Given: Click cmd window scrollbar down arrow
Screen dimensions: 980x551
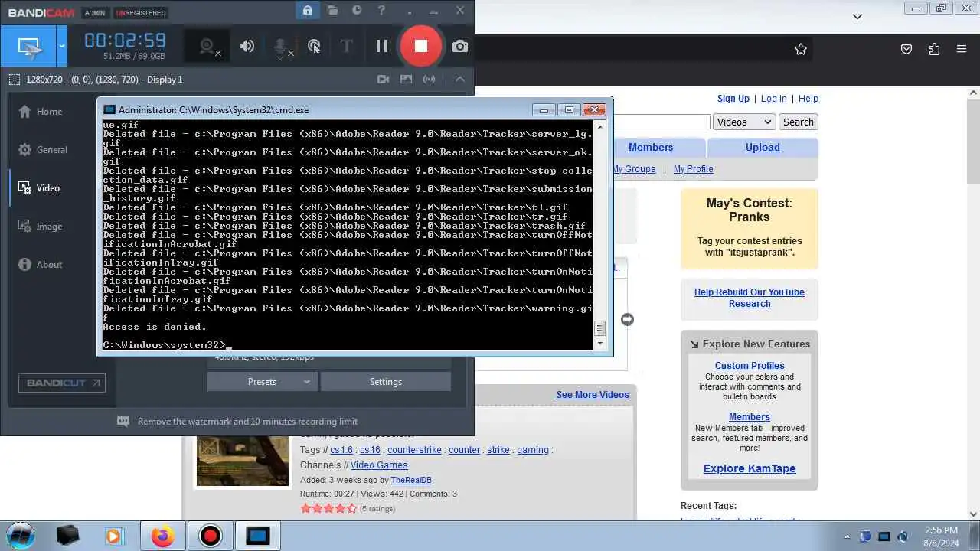Looking at the screenshot, I should (599, 344).
